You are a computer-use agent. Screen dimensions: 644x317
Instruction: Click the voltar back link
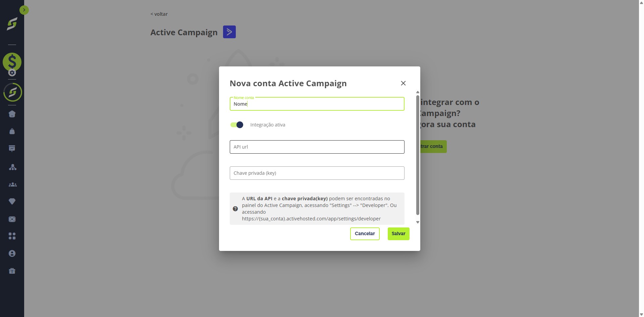(159, 14)
